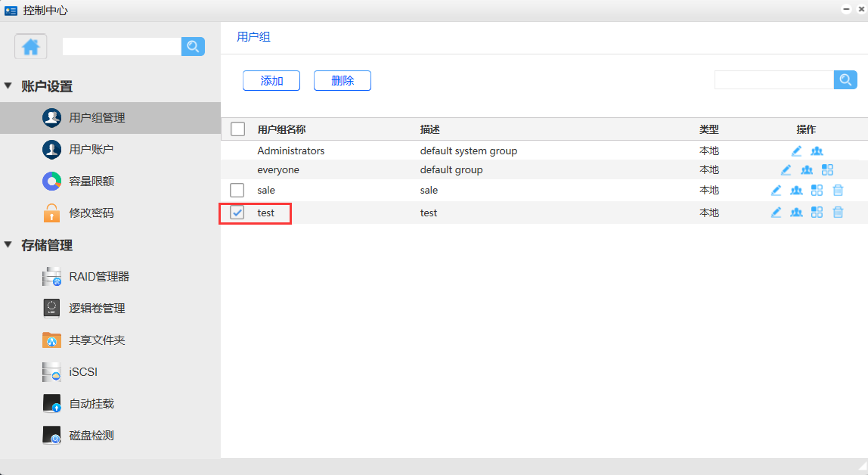Click the 添加 button
The width and height of the screenshot is (868, 475).
[271, 81]
